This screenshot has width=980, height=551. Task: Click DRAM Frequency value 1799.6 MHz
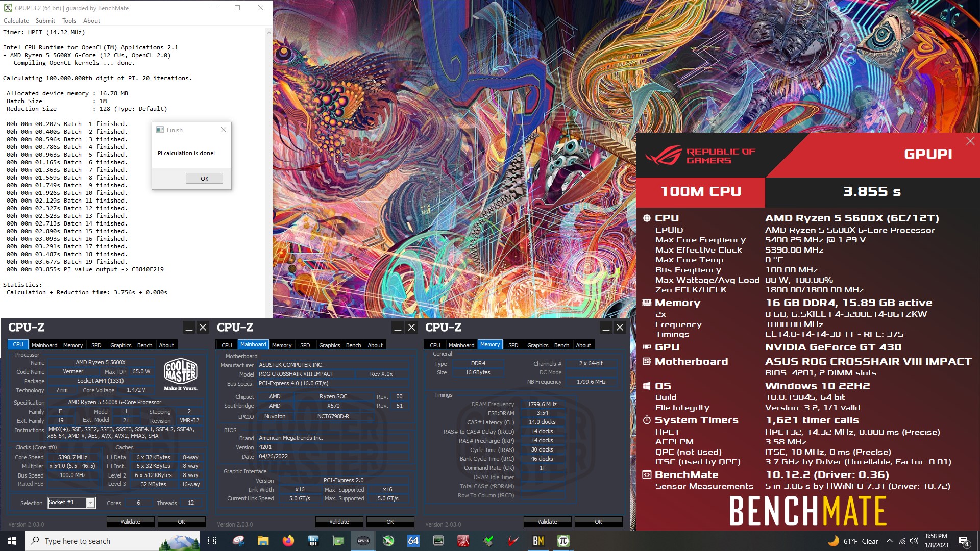(x=542, y=404)
